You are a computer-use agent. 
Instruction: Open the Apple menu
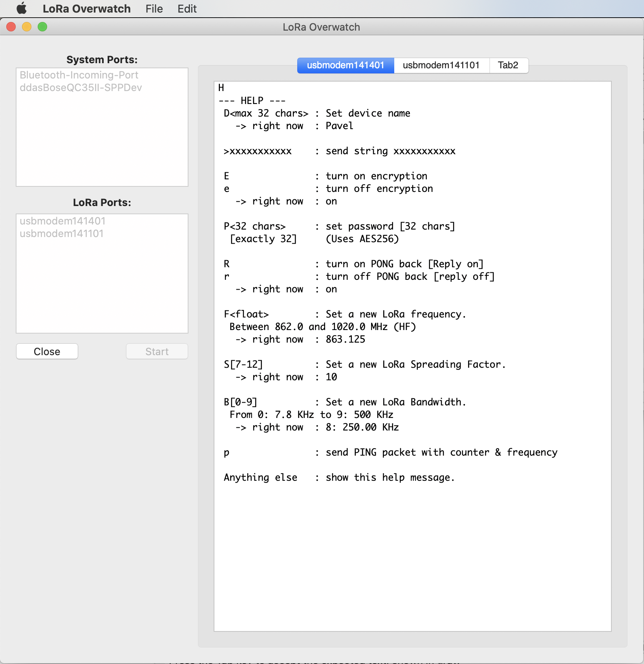tap(22, 8)
